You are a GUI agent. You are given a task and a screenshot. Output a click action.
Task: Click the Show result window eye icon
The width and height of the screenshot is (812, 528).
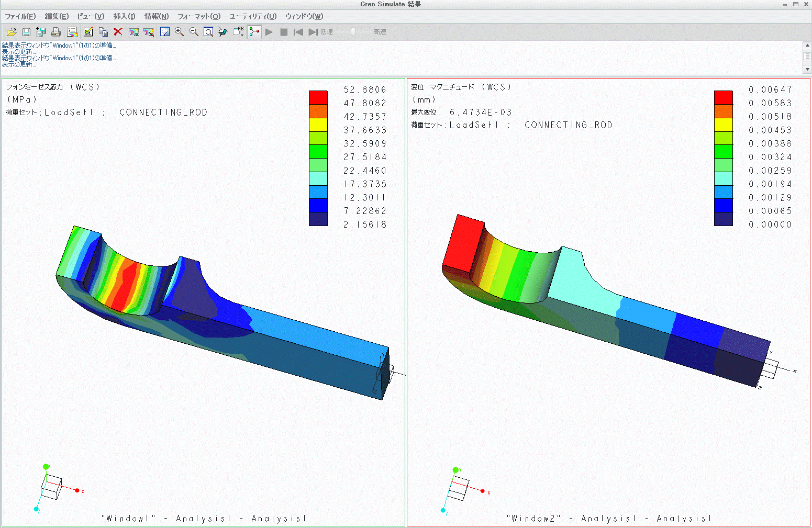pos(134,32)
